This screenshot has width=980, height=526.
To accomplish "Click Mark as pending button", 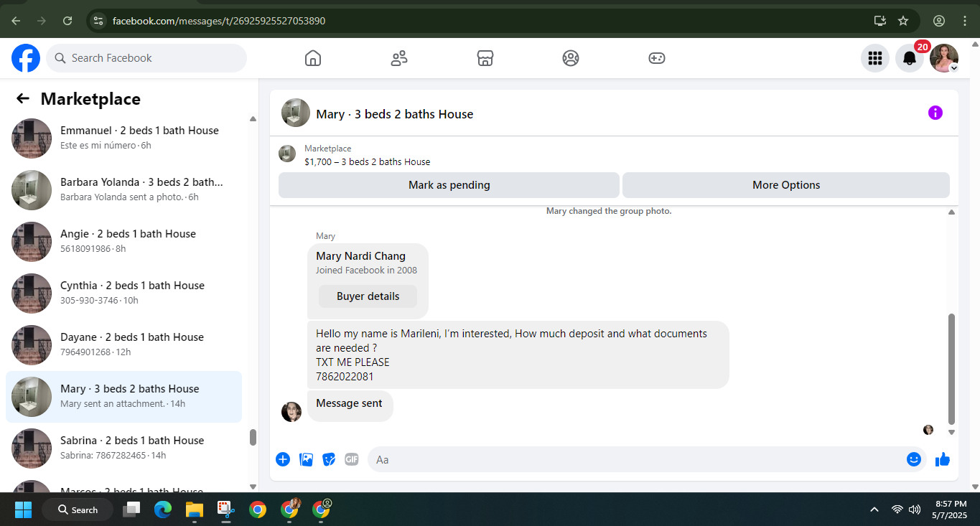I will 449,185.
